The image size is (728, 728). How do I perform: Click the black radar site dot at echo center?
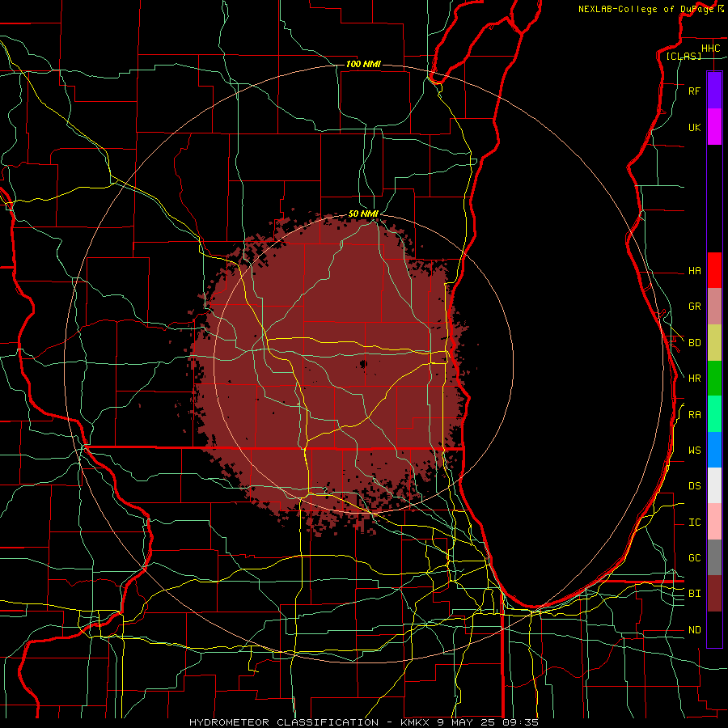click(363, 364)
